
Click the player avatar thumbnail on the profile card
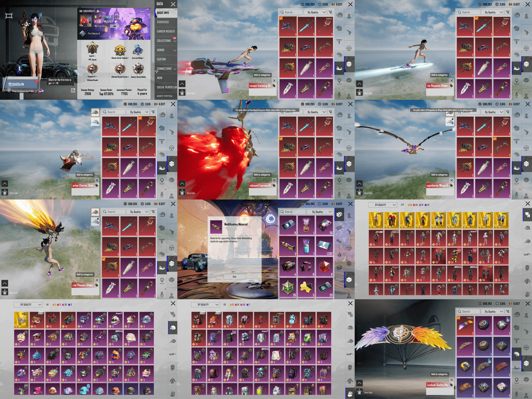tap(86, 21)
